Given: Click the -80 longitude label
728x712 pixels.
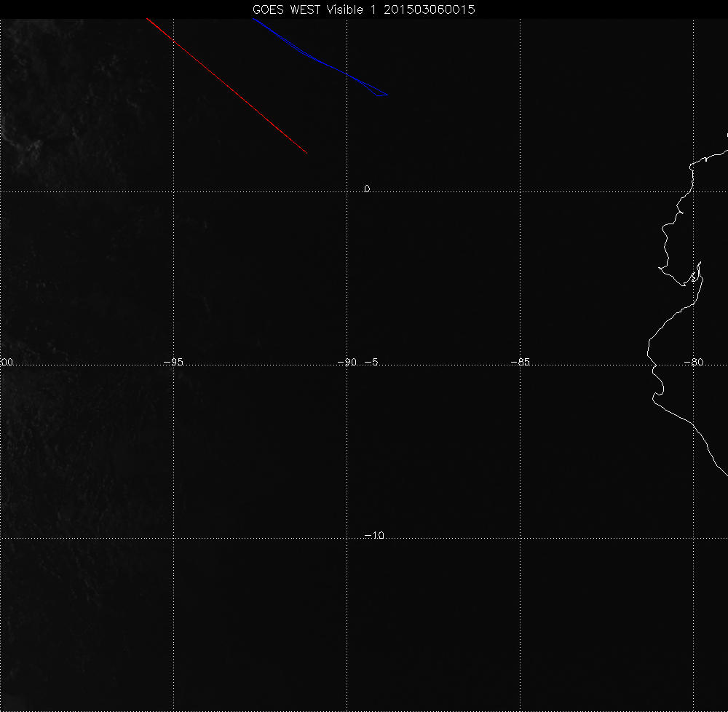Looking at the screenshot, I should (694, 362).
